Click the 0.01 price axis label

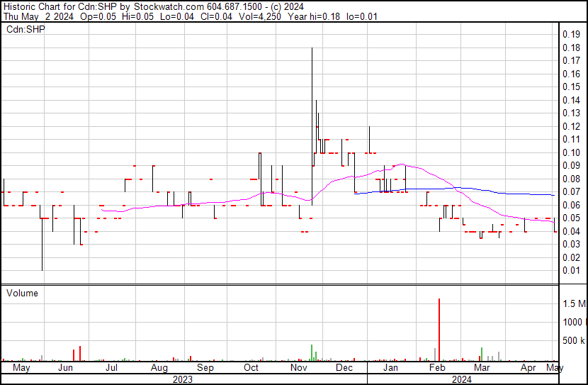pyautogui.click(x=571, y=270)
